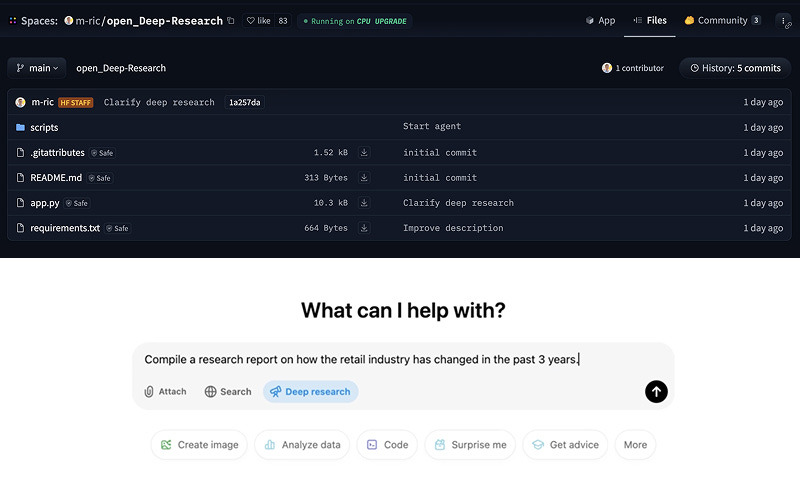
Task: Like the open_Deep-Research space
Action: pyautogui.click(x=259, y=21)
